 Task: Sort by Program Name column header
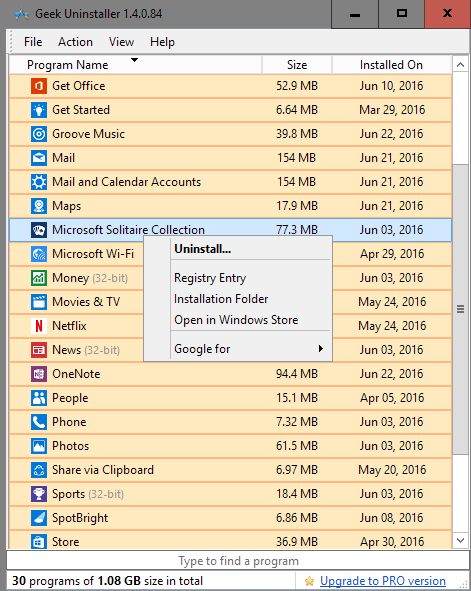pos(136,65)
